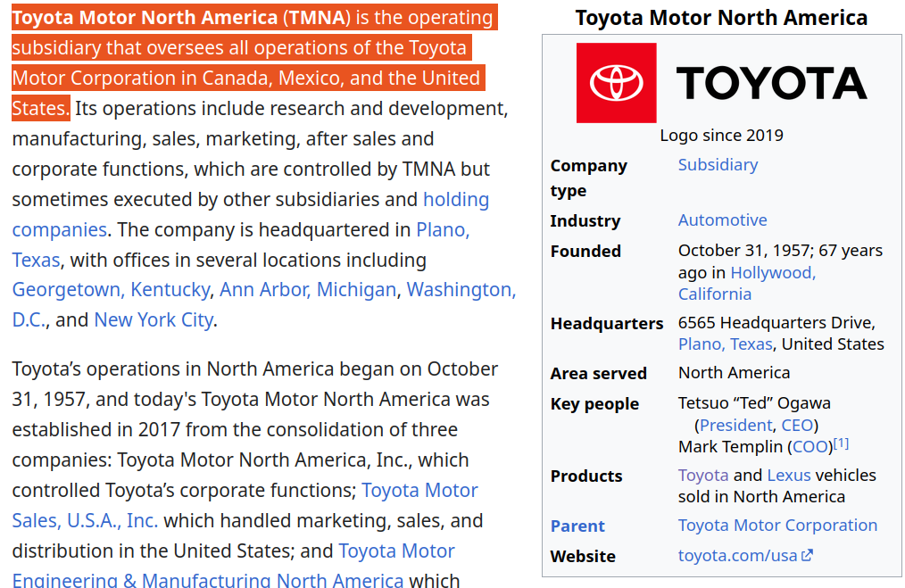905x588 pixels.
Task: Click the external link icon beside toyota.com/usa
Action: (807, 556)
